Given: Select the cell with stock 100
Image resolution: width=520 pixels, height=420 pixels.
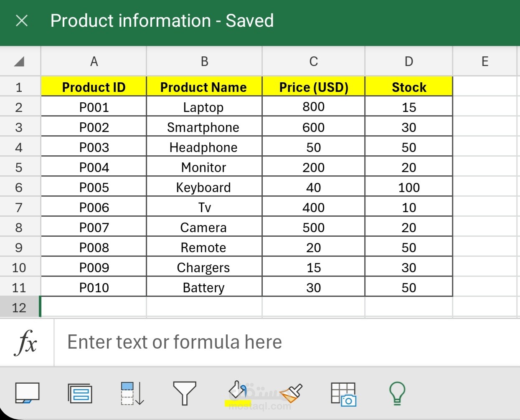Looking at the screenshot, I should pos(408,187).
